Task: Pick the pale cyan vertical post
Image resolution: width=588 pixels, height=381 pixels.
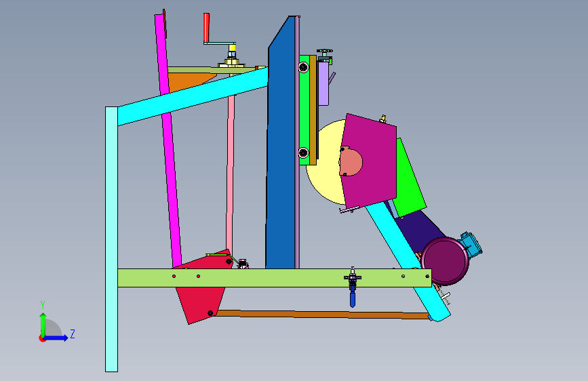Action: [x=111, y=239]
